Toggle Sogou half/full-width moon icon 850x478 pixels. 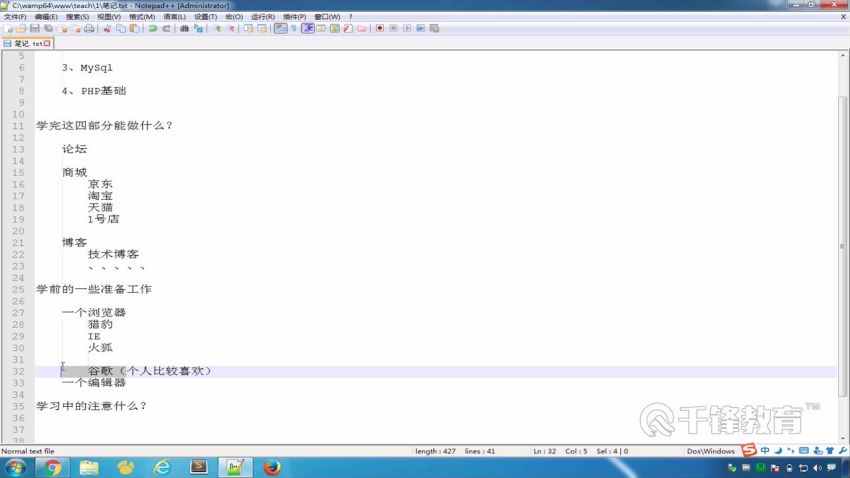click(x=778, y=450)
